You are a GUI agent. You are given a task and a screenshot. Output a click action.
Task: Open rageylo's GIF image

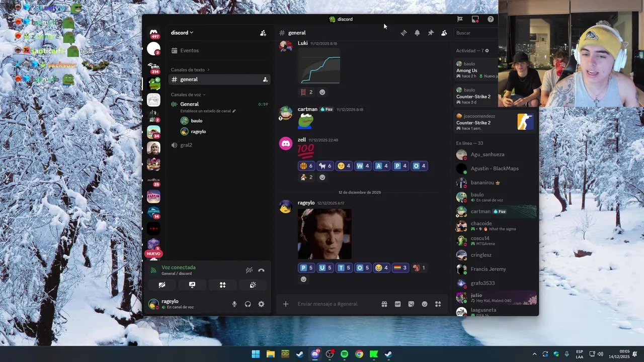(325, 234)
